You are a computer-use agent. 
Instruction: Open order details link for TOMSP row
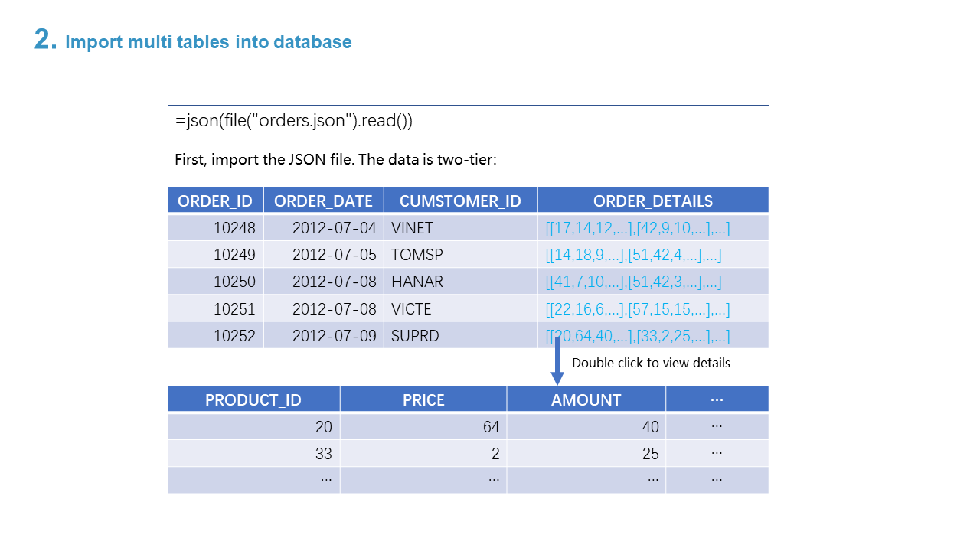click(x=633, y=255)
